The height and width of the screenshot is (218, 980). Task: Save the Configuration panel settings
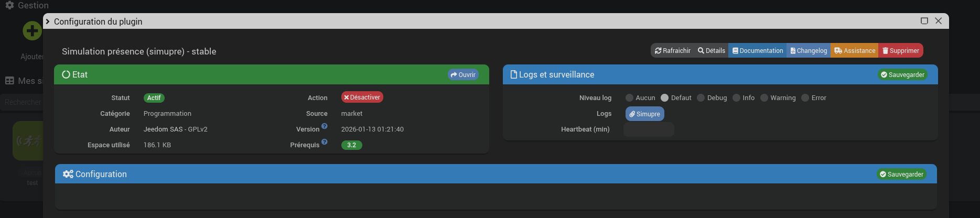point(901,175)
